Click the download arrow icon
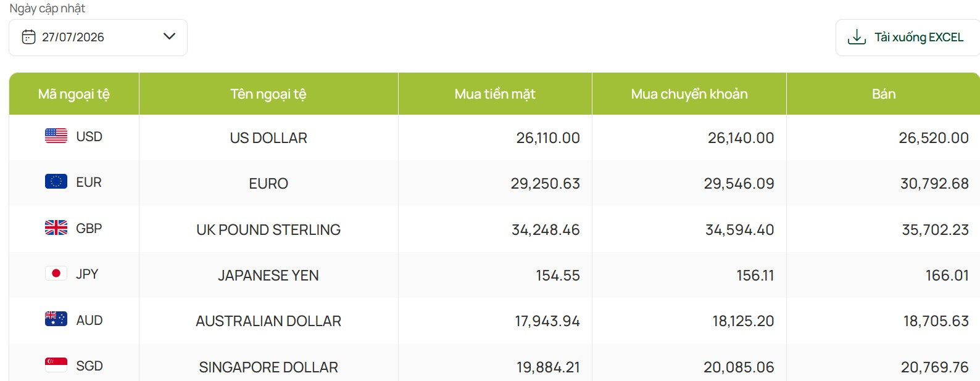980x381 pixels. pyautogui.click(x=857, y=37)
